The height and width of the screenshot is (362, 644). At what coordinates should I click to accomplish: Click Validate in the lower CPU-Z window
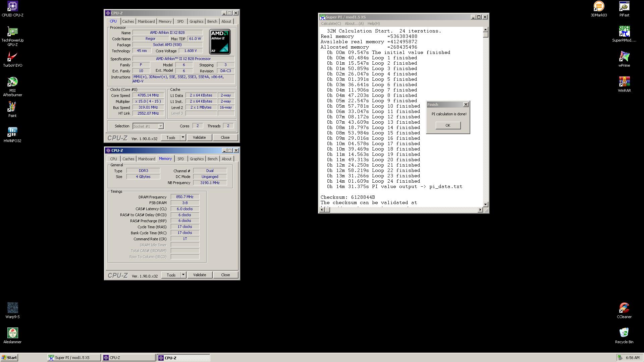click(x=200, y=275)
